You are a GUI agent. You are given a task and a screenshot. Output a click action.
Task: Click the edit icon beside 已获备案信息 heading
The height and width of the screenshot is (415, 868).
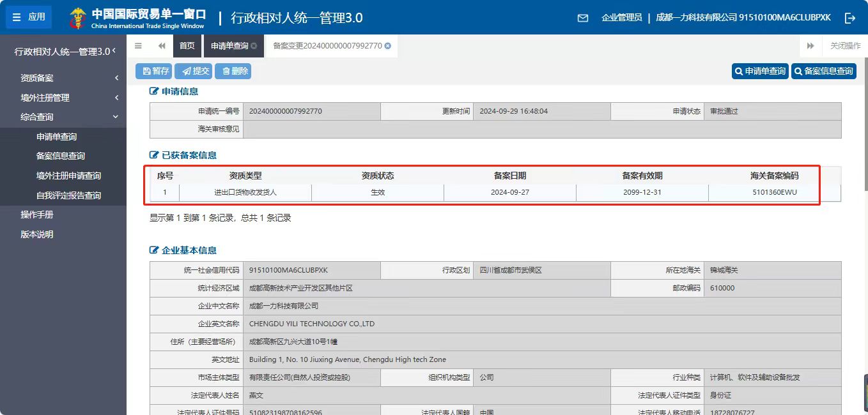(x=154, y=155)
